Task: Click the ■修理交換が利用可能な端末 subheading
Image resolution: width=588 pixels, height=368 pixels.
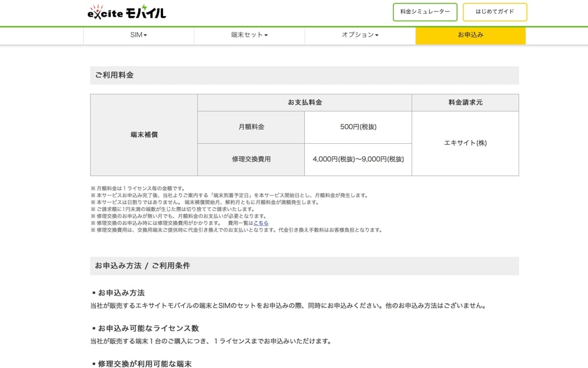Action: tap(141, 363)
